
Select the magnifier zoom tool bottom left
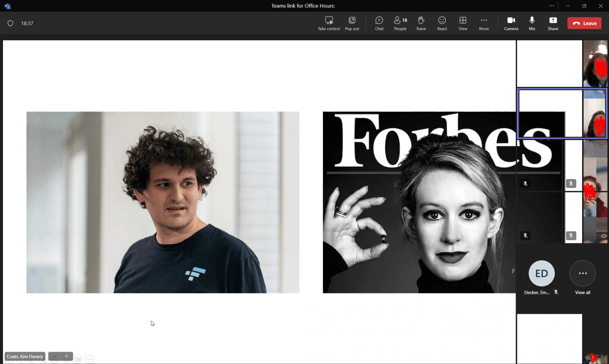click(x=55, y=359)
